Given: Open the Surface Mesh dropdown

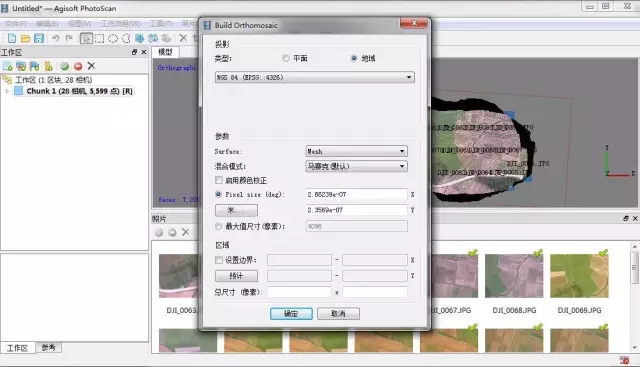Looking at the screenshot, I should point(356,151).
